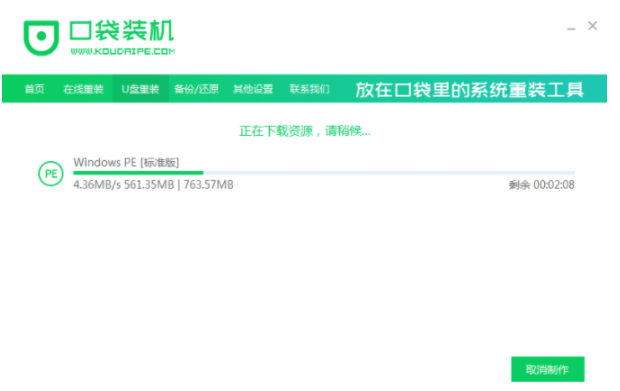Image resolution: width=620 pixels, height=391 pixels.
Task: Click the 4.36MB/s 561.35MB | 763.57MB download stats
Action: [153, 185]
